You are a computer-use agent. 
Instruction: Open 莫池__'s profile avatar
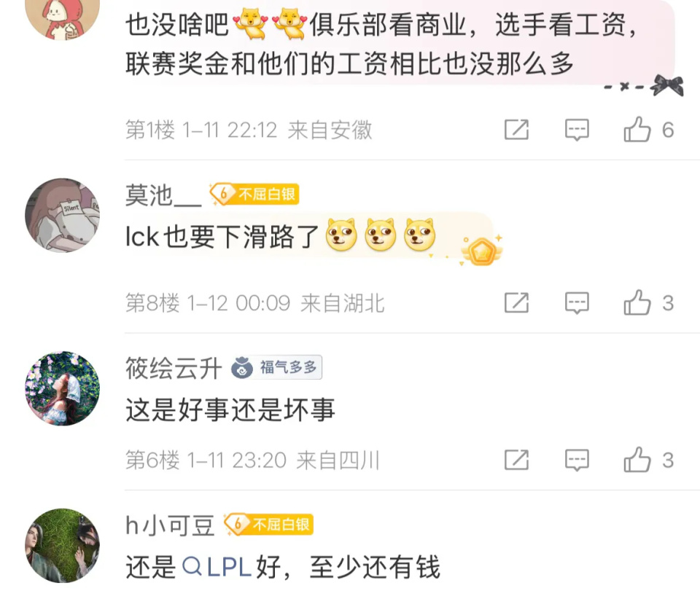(62, 216)
